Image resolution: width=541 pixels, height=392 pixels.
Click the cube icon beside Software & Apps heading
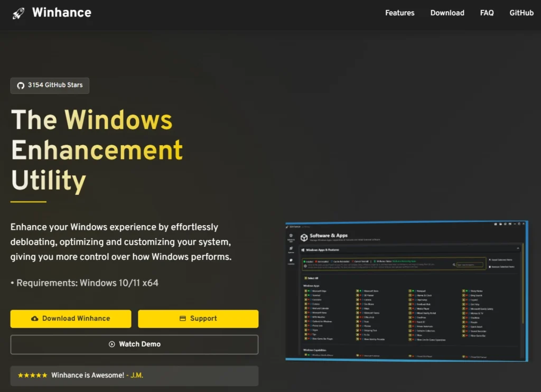(x=304, y=238)
